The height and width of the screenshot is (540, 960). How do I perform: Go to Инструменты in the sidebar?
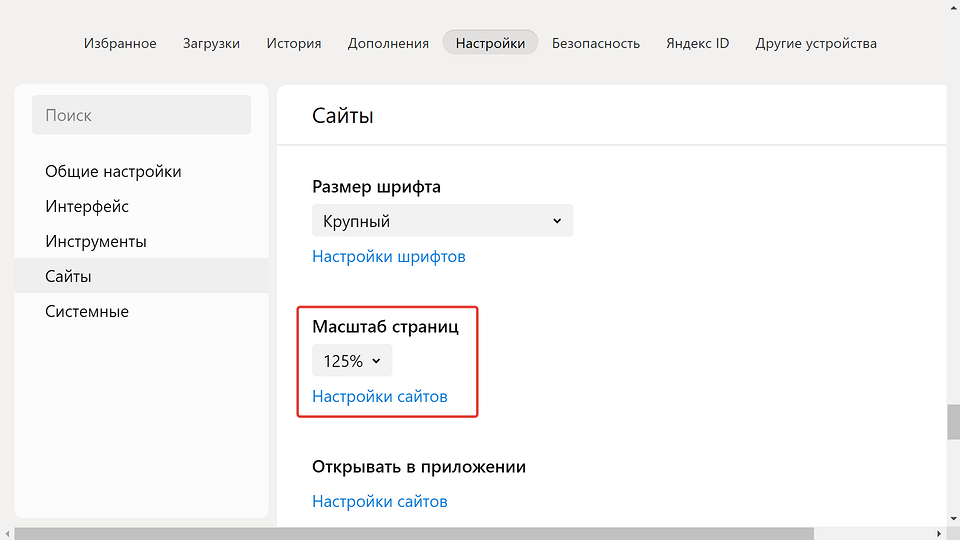point(96,241)
